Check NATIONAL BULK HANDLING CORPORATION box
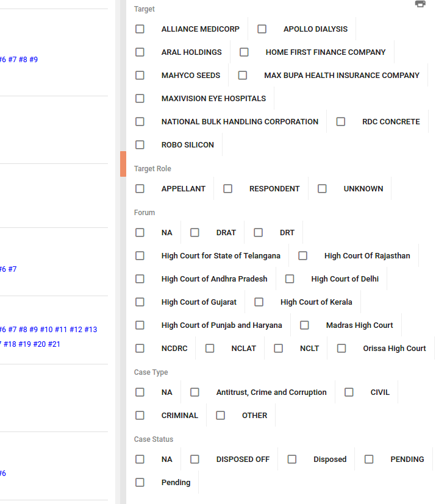Screen dimensions: 436x504 click(140, 121)
